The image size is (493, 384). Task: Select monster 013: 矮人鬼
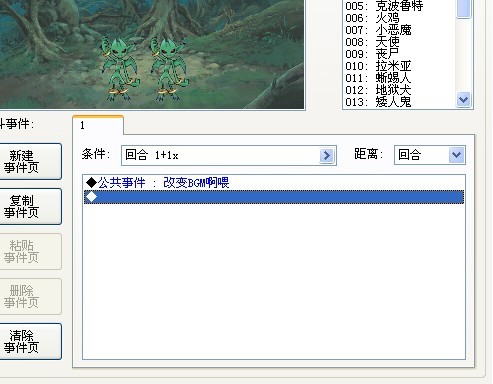click(399, 102)
